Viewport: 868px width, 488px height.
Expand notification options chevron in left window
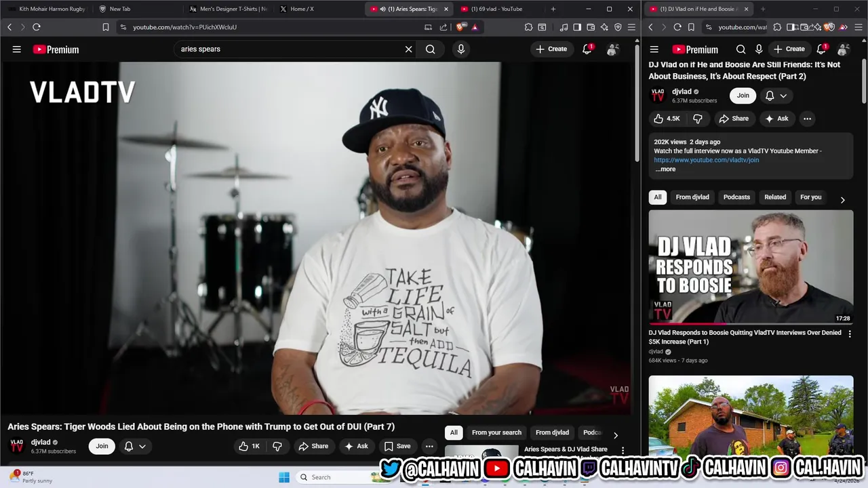142,446
